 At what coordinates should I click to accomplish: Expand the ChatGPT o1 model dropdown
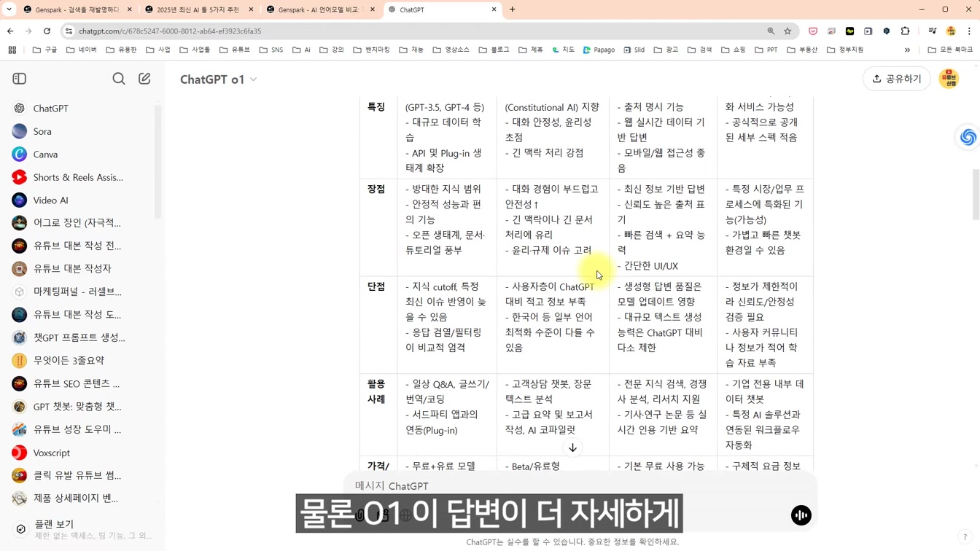pos(219,79)
